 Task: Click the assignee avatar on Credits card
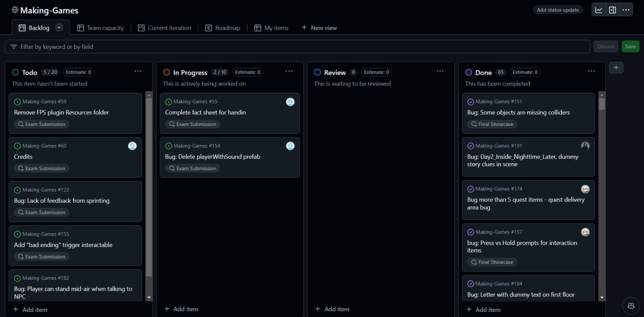tap(132, 146)
